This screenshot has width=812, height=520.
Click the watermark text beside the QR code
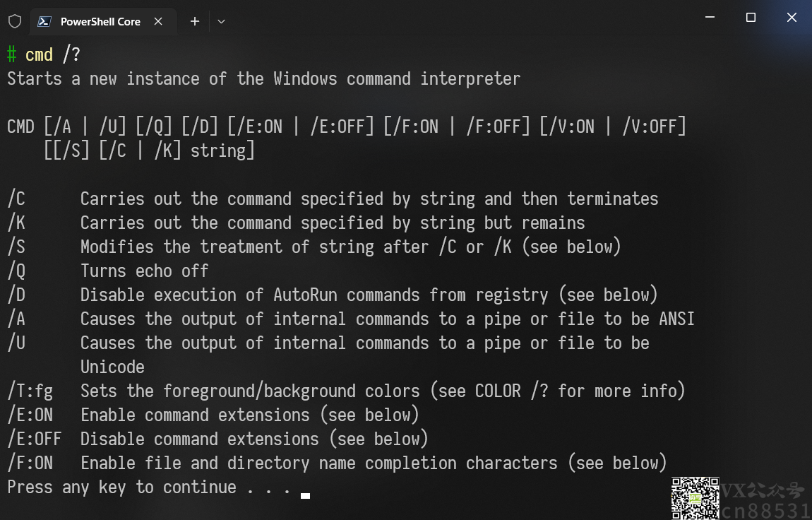tap(765, 500)
